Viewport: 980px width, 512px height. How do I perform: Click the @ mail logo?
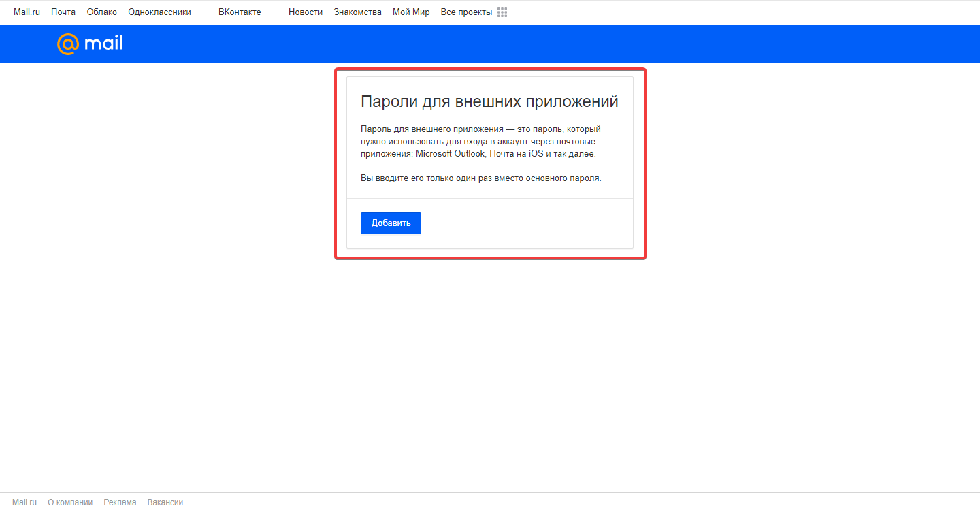click(90, 44)
